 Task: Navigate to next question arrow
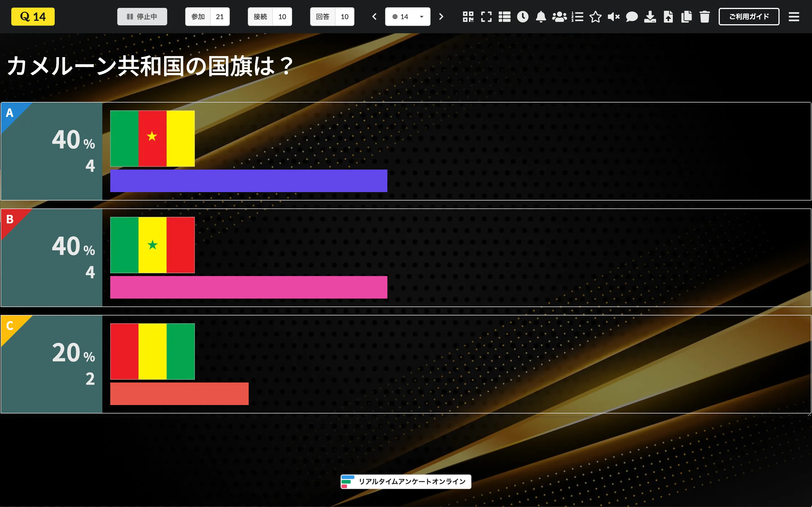point(441,16)
